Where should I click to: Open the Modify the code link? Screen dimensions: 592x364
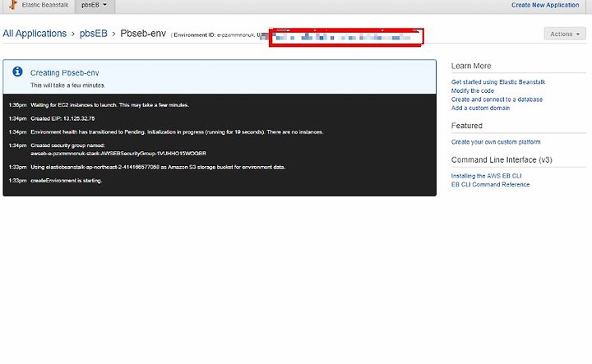(x=473, y=90)
